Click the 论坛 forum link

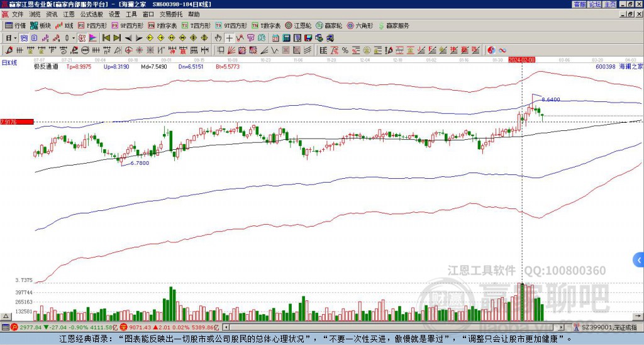594,4
